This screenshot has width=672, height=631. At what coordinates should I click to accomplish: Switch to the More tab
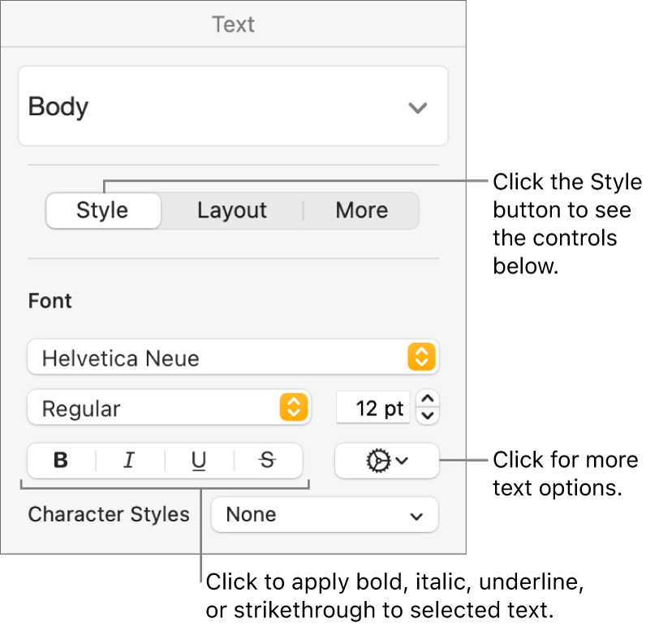pos(361,211)
